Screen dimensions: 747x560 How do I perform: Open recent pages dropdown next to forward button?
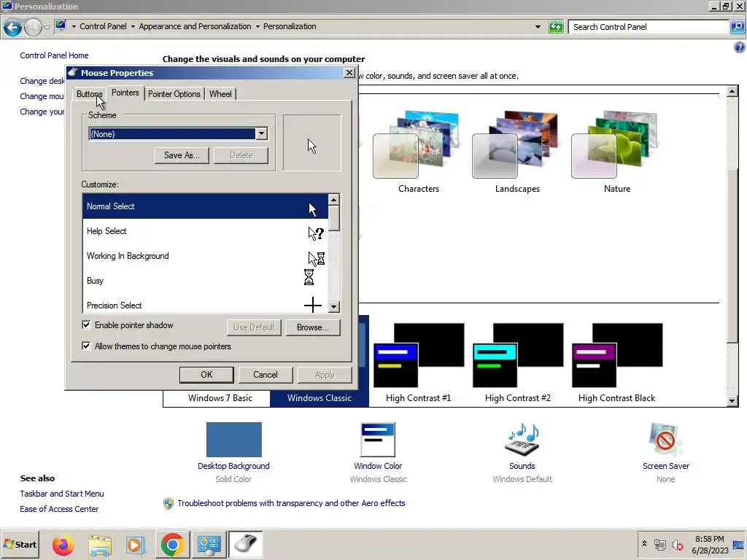(x=47, y=27)
